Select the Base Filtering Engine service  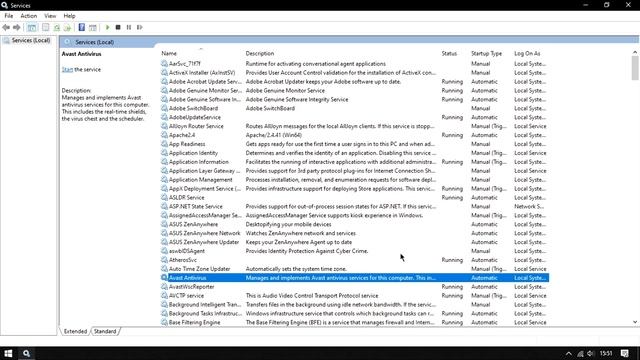355,322
